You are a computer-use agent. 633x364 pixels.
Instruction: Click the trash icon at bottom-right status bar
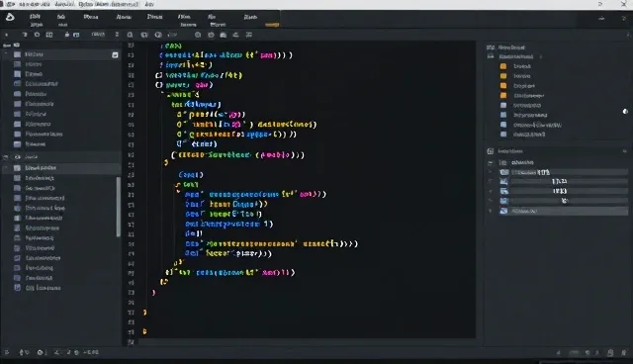point(610,353)
